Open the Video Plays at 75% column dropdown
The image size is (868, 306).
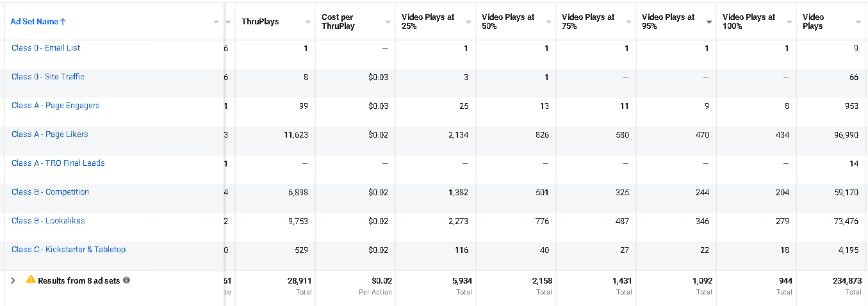tap(628, 22)
